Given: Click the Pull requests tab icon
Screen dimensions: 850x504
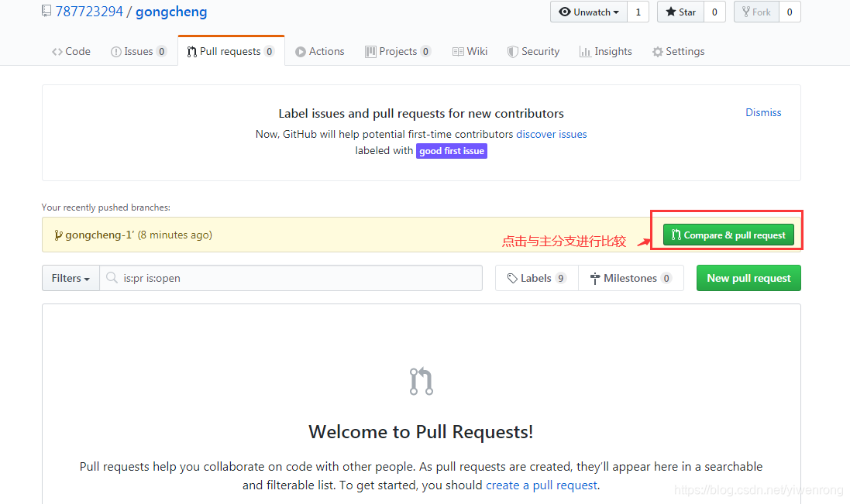Looking at the screenshot, I should point(192,52).
